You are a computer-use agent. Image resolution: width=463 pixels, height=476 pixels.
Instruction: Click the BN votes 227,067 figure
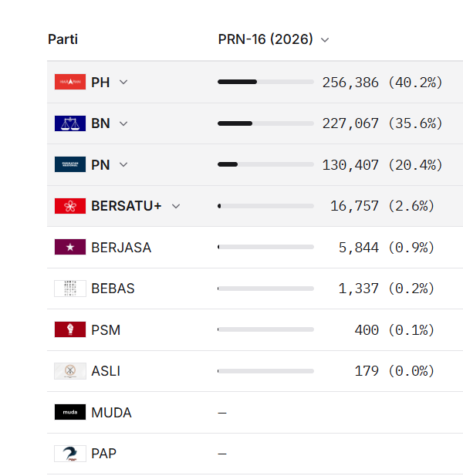point(350,123)
